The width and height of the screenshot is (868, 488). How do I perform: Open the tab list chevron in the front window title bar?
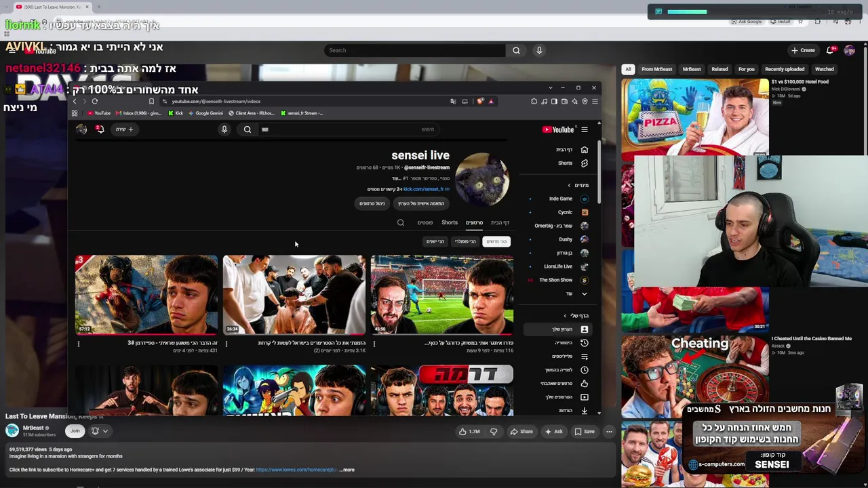[x=550, y=87]
